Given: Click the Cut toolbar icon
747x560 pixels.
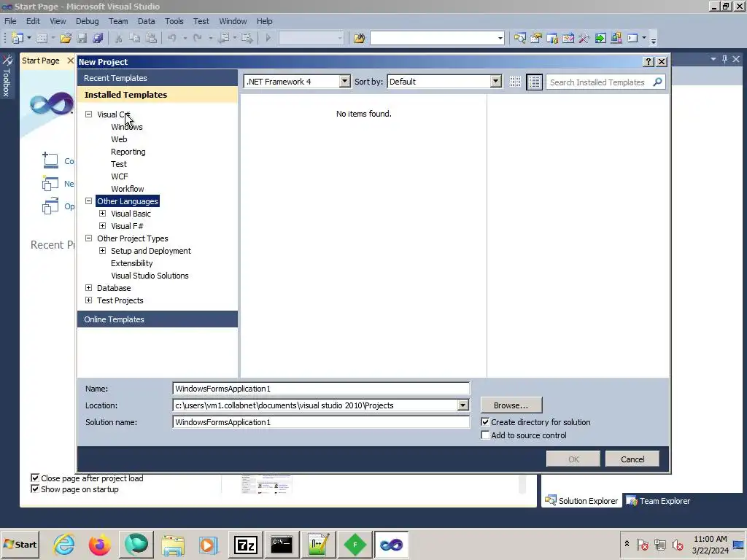Looking at the screenshot, I should pyautogui.click(x=119, y=38).
